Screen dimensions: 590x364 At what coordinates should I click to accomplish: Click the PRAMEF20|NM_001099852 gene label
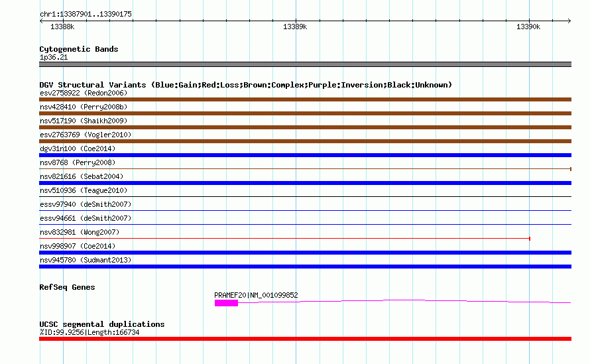[256, 296]
